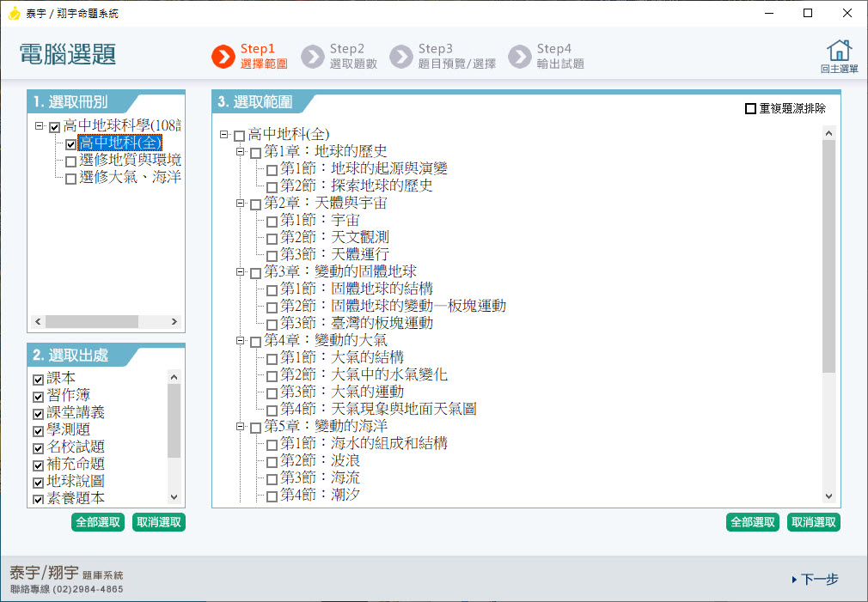Screen dimensions: 868x602
Task: Uncheck the 課本 source checkbox
Action: (38, 379)
